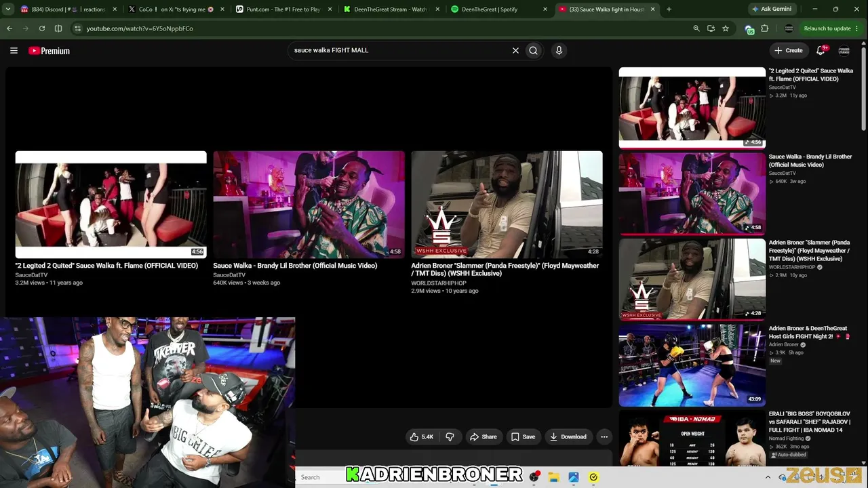This screenshot has height=488, width=868.
Task: Open File Explorer from the taskbar
Action: pyautogui.click(x=553, y=477)
